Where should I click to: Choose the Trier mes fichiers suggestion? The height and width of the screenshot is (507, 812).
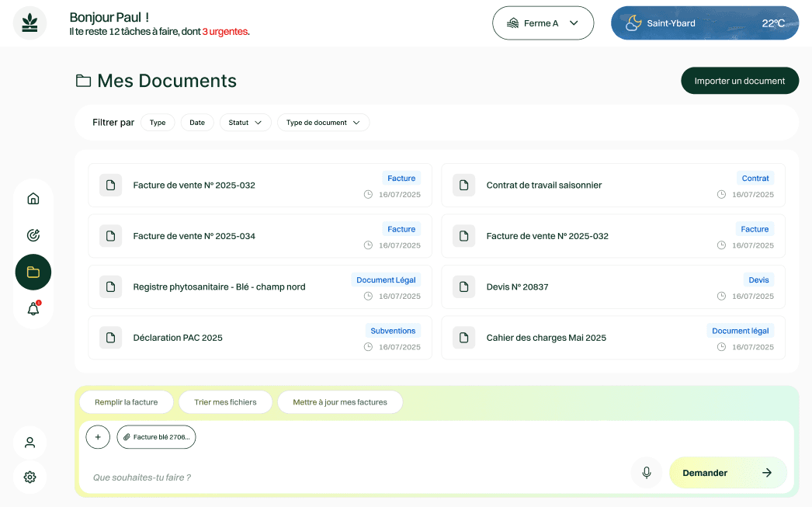[225, 402]
